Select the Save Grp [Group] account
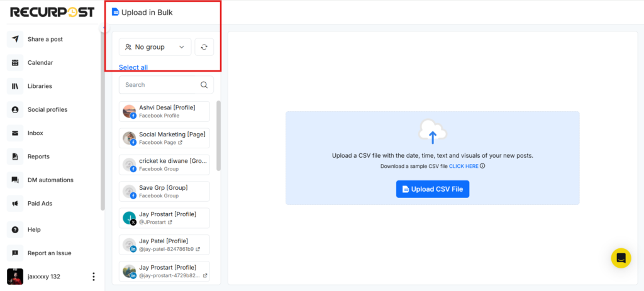The width and height of the screenshot is (644, 291). click(164, 192)
